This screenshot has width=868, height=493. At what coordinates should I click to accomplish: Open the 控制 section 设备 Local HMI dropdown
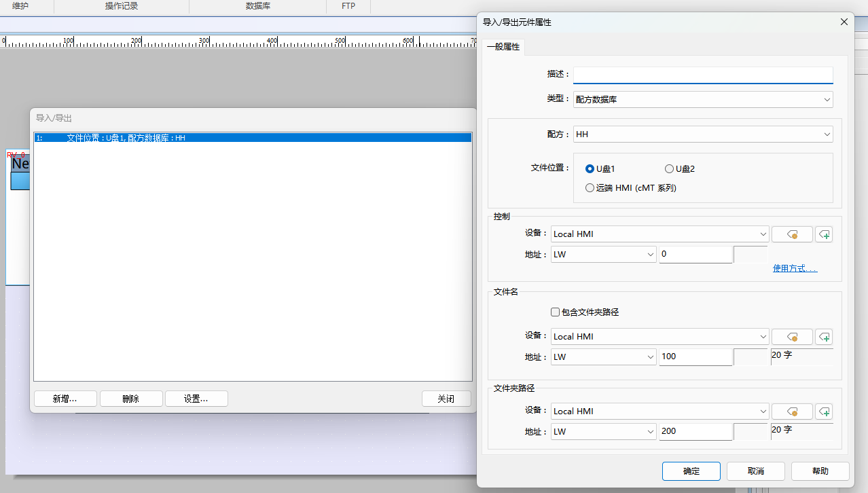659,234
